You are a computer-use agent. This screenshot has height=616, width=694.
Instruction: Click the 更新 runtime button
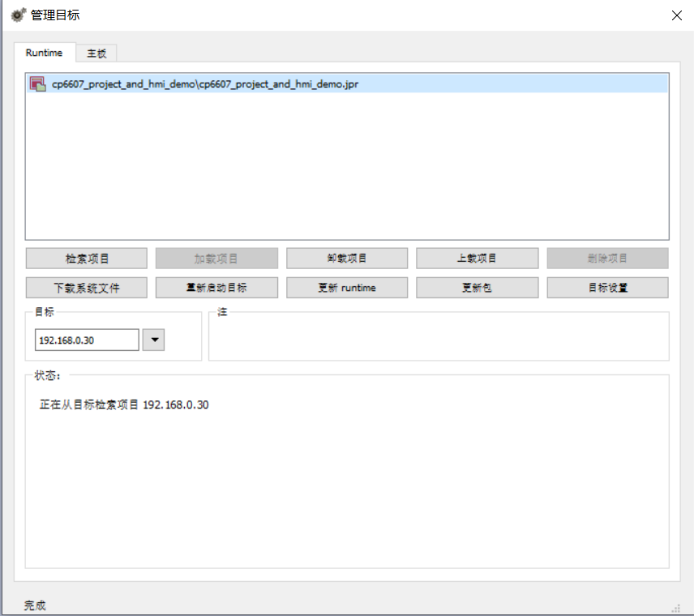point(347,288)
